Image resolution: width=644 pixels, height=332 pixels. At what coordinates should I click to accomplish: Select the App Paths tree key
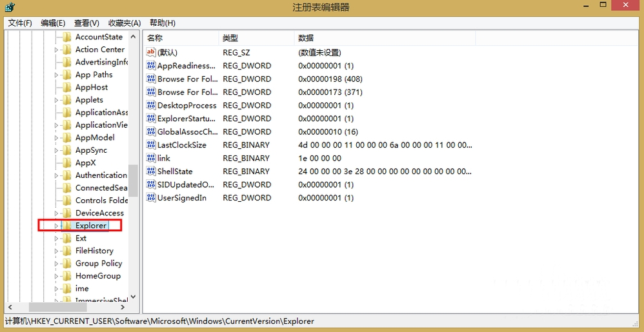pyautogui.click(x=94, y=75)
